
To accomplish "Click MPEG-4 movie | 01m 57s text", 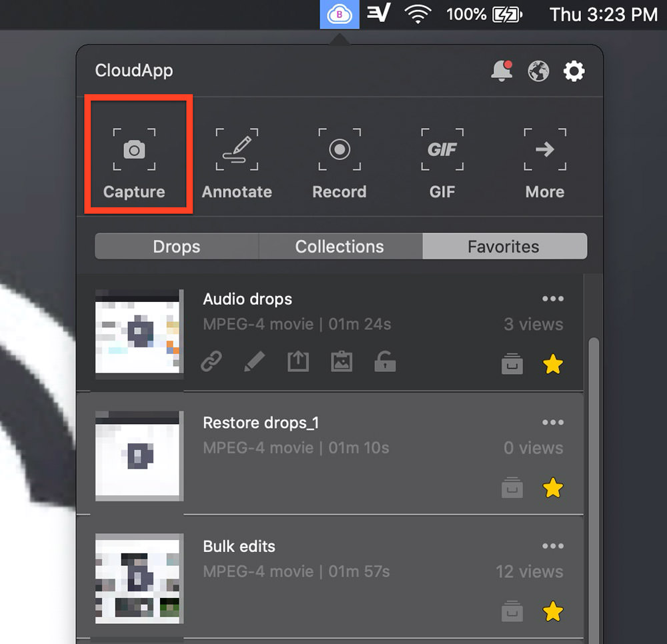I will 297,572.
